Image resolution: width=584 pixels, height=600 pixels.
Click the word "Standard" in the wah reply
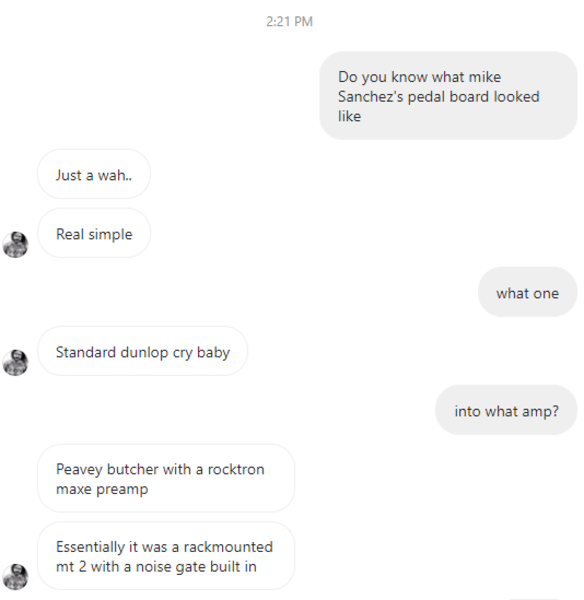pyautogui.click(x=85, y=352)
